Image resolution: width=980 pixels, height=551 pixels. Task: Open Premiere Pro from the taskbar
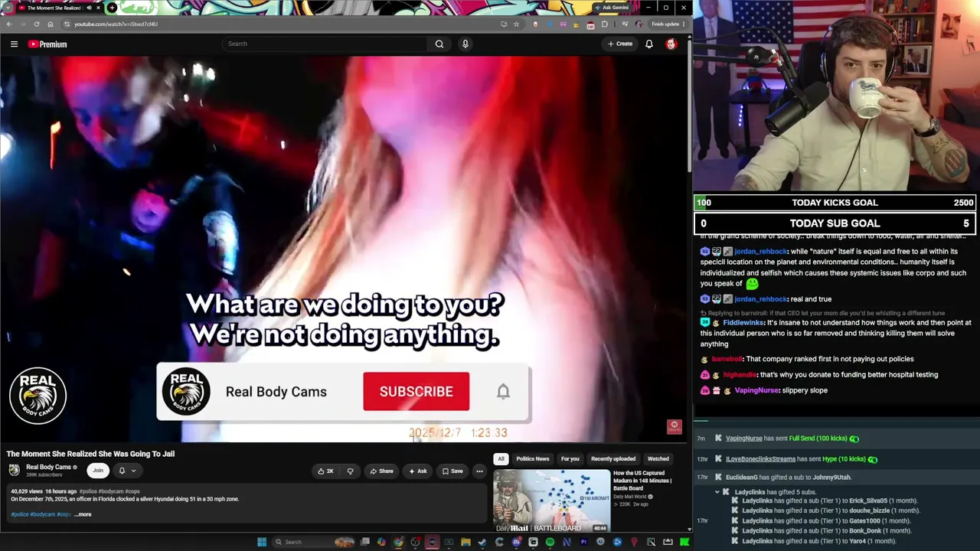(583, 542)
